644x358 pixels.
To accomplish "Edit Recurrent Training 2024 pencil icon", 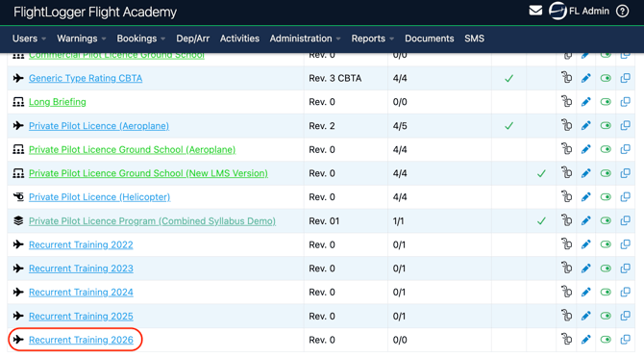I will coord(585,292).
